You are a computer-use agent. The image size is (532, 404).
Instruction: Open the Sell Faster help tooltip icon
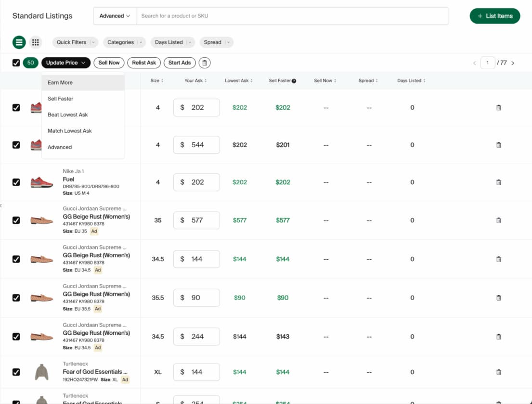(294, 80)
